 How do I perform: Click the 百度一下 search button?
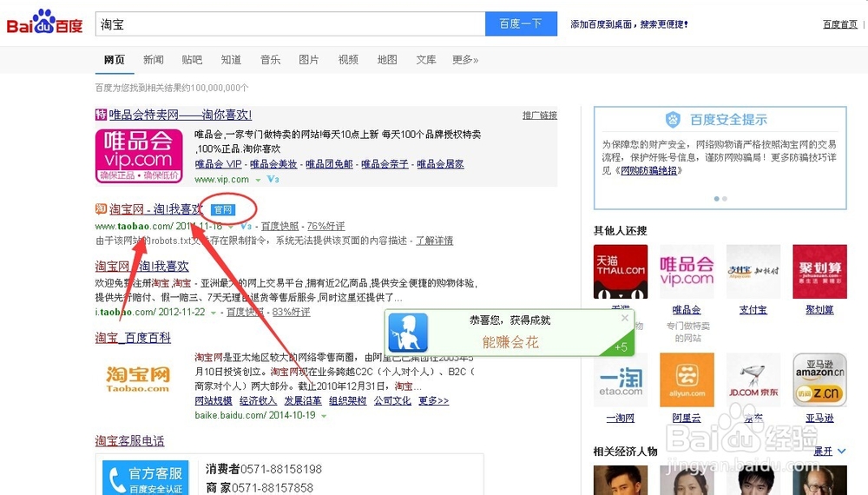(521, 23)
